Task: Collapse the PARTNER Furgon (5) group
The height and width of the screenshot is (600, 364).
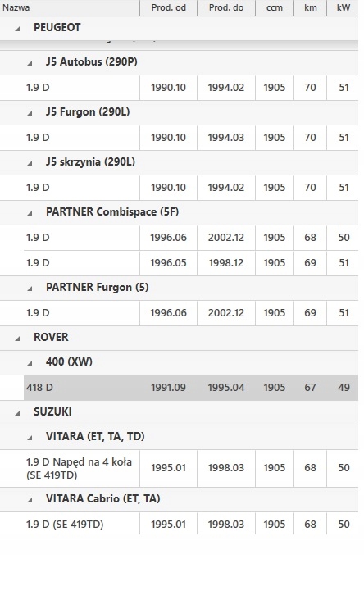Action: pos(30,289)
